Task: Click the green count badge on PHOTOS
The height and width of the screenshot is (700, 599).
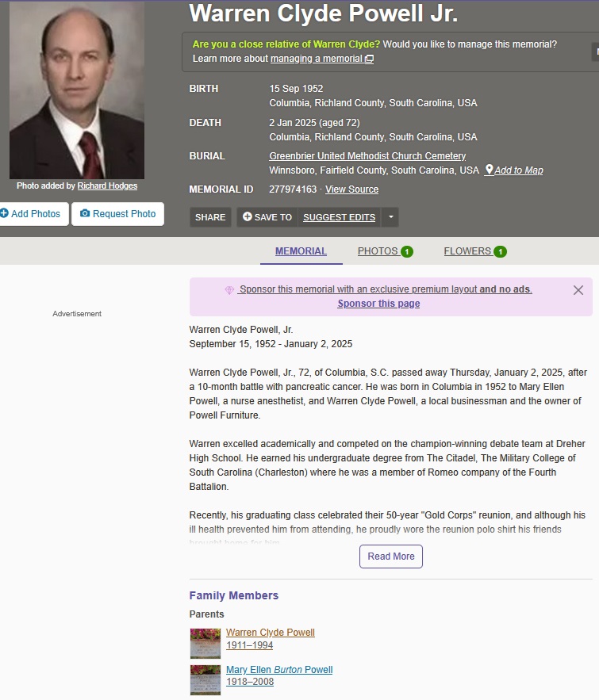Action: (x=407, y=252)
